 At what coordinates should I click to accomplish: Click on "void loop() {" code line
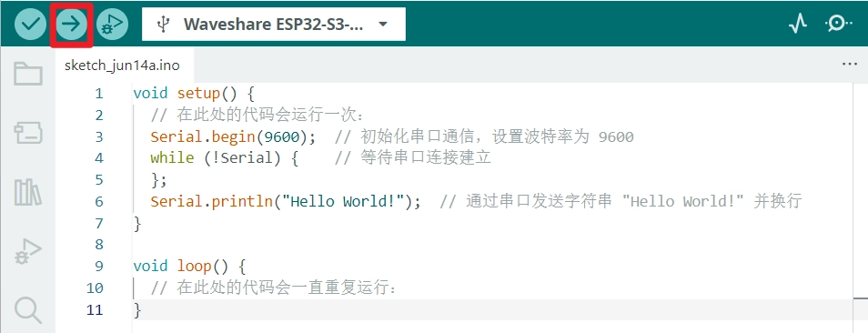[x=188, y=266]
